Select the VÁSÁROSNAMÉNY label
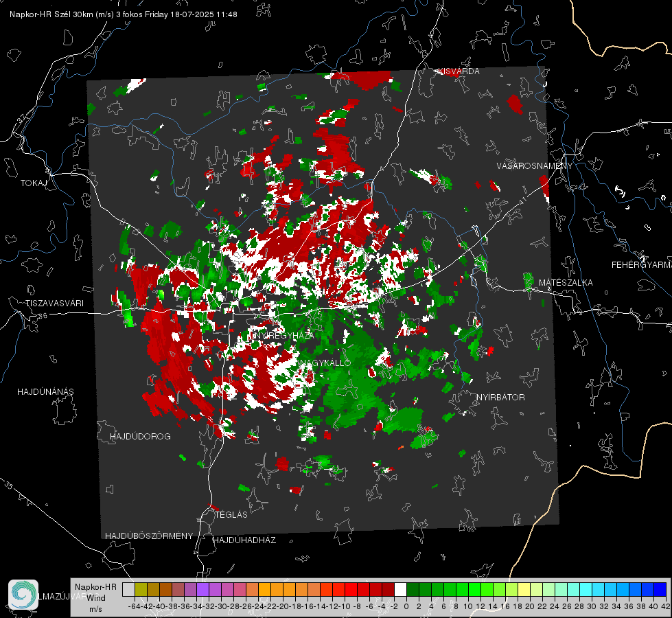The image size is (672, 618). pos(535,166)
